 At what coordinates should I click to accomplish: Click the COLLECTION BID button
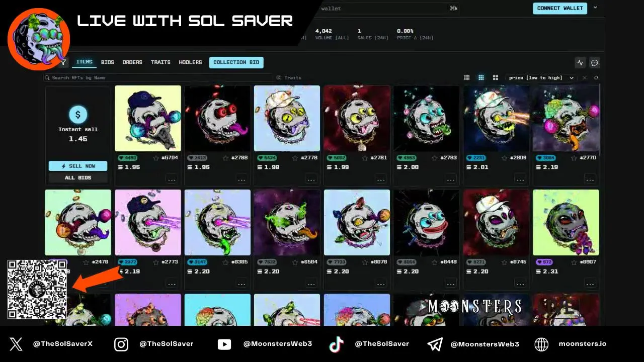[236, 62]
